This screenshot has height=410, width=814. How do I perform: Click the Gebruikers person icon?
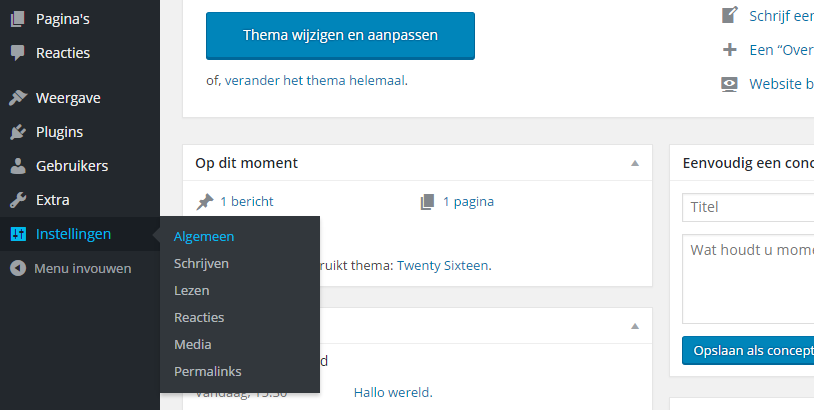17,166
